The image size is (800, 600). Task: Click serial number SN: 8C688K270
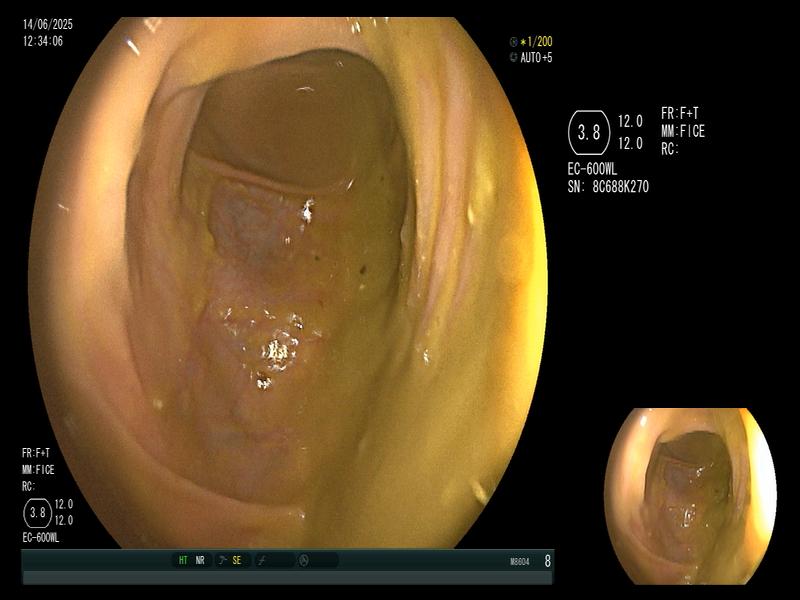pos(608,187)
